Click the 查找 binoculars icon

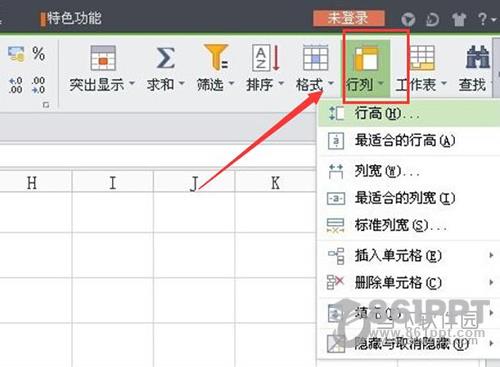click(x=478, y=57)
